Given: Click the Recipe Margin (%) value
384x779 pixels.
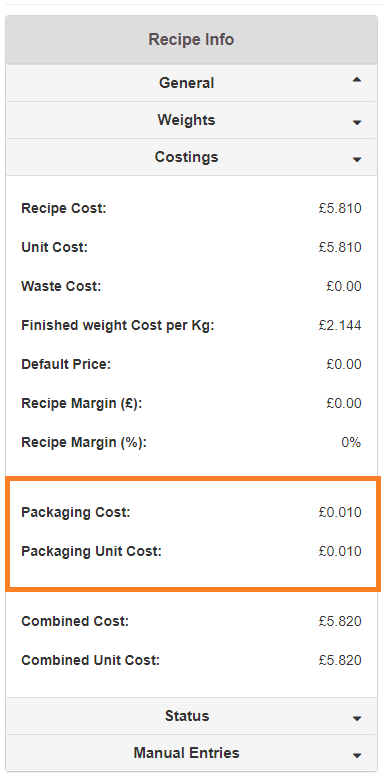Looking at the screenshot, I should tap(351, 442).
